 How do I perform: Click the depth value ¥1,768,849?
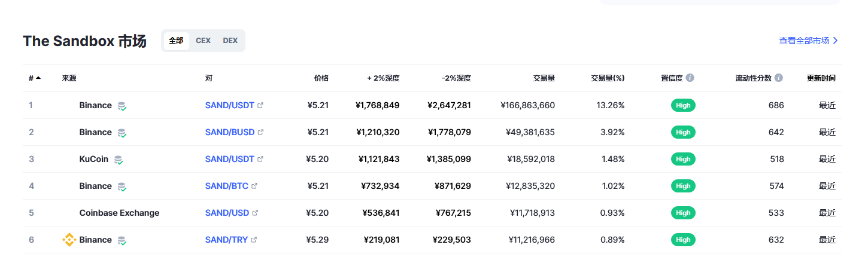pos(377,105)
